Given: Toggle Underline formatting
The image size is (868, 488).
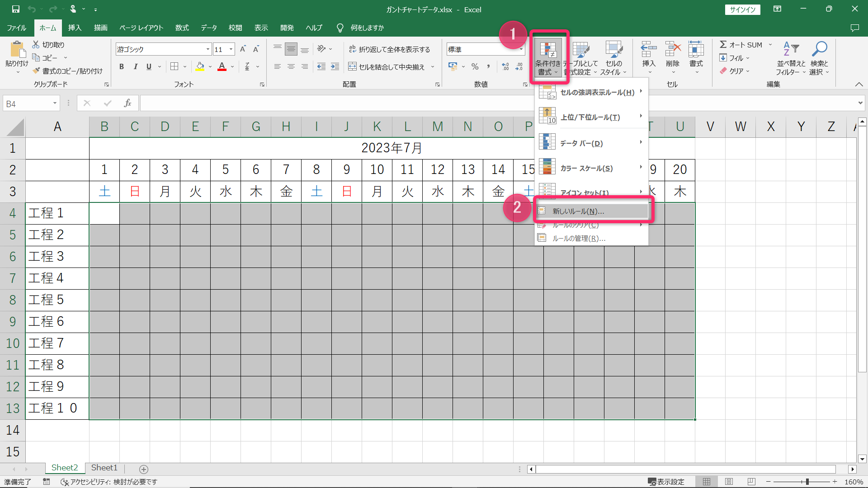Looking at the screenshot, I should click(149, 67).
